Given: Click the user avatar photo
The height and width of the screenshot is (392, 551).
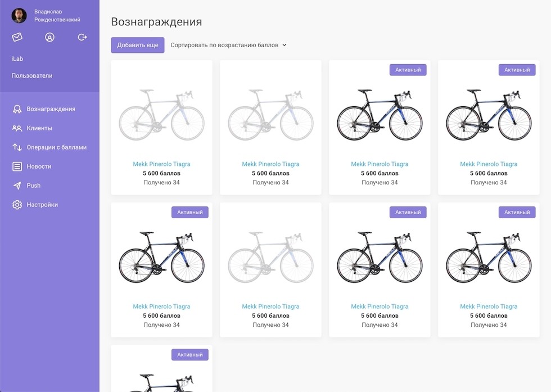Looking at the screenshot, I should pyautogui.click(x=19, y=15).
